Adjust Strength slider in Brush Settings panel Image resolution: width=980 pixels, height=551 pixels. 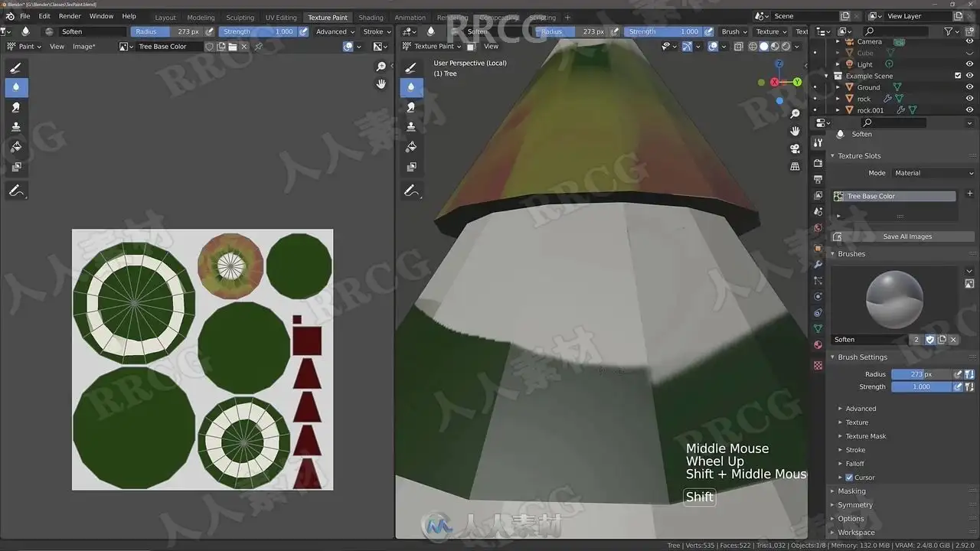point(920,387)
